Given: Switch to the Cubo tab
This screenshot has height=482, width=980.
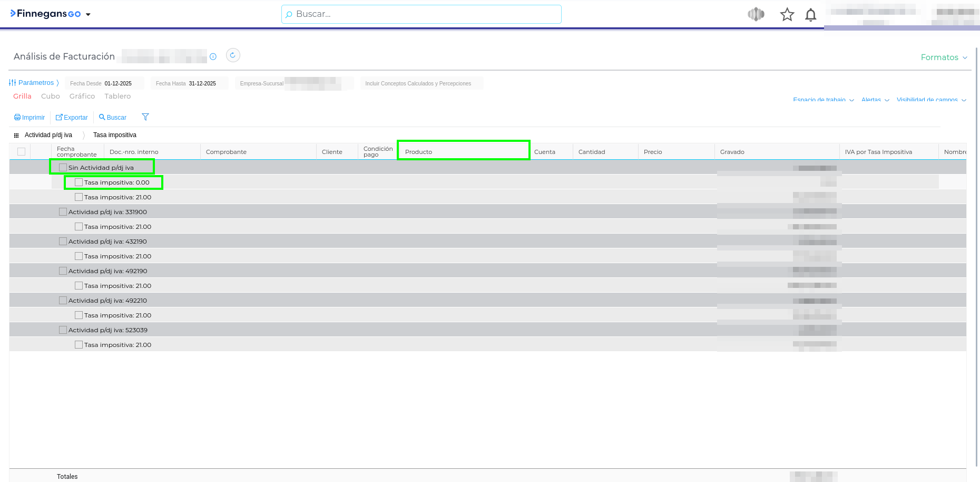Looking at the screenshot, I should (51, 97).
